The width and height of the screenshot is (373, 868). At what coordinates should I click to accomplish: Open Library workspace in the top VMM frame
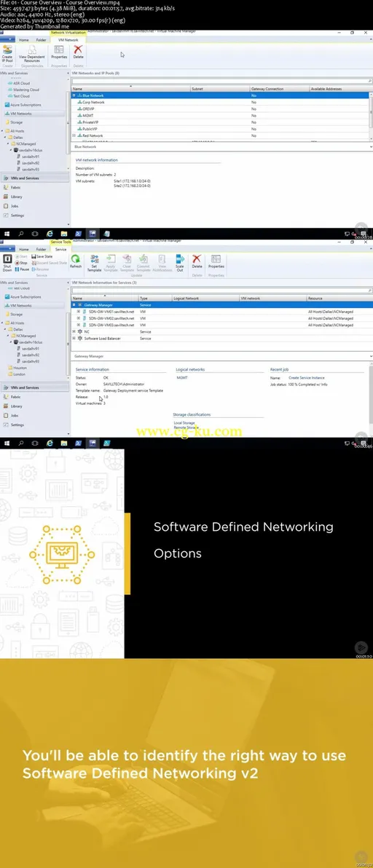pyautogui.click(x=16, y=197)
